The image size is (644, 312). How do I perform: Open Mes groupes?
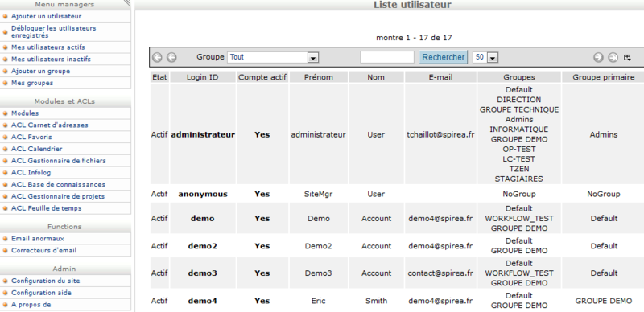(32, 83)
